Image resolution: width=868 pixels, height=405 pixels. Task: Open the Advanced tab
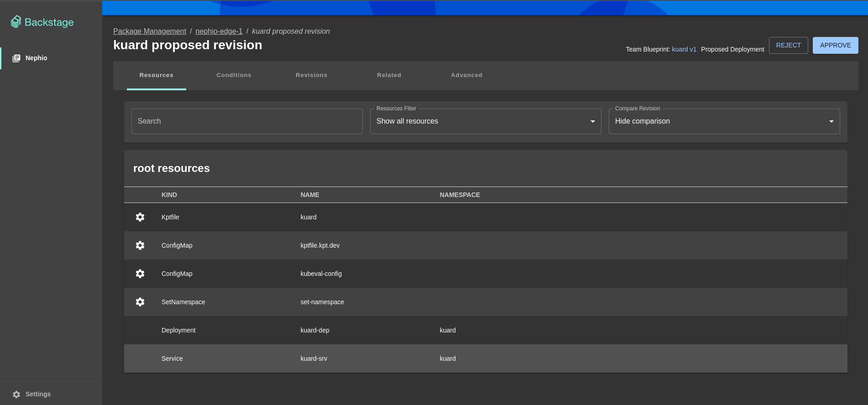coord(467,75)
